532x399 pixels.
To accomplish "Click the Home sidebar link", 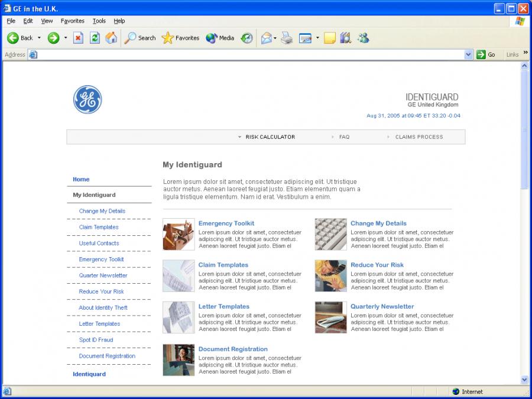I will (x=81, y=179).
